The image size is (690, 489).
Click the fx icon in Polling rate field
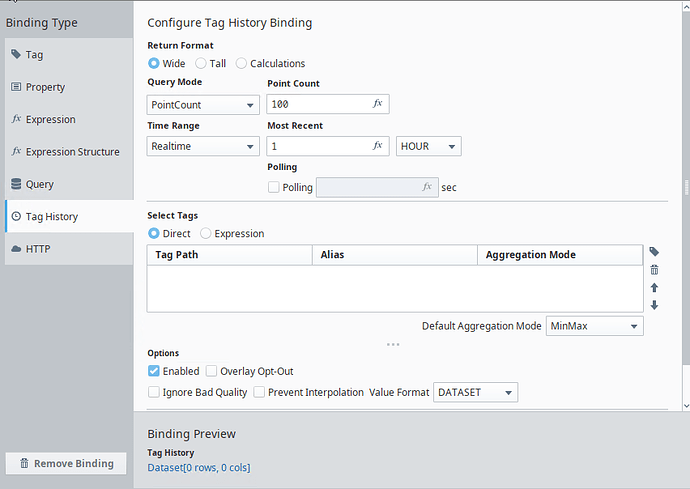click(427, 187)
